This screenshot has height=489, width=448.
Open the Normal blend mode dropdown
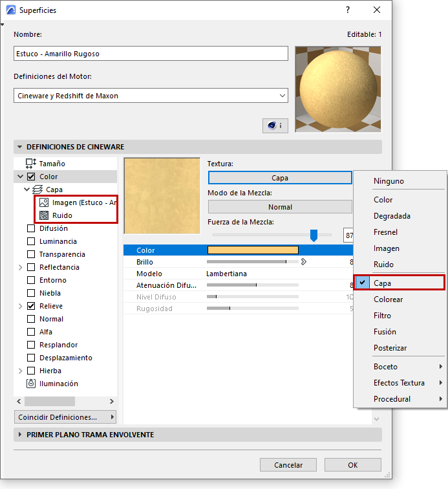[280, 207]
